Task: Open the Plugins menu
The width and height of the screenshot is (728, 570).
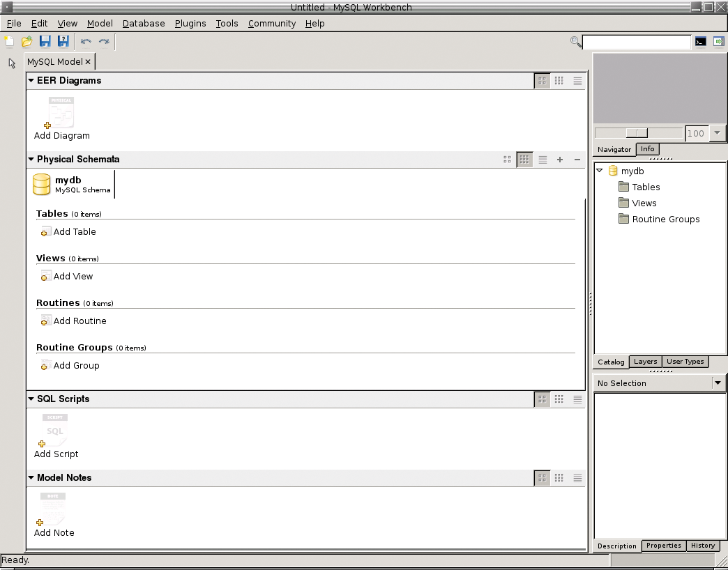Action: pos(190,23)
